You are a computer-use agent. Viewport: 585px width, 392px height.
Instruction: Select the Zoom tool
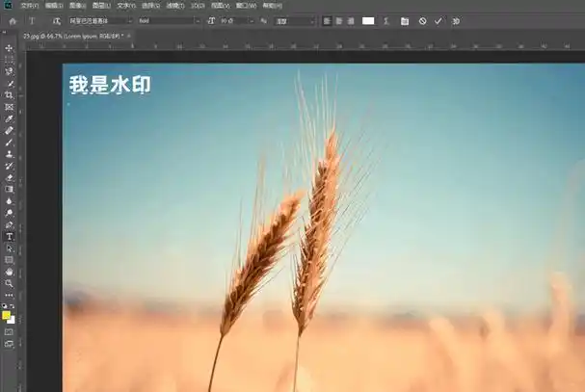tap(9, 283)
